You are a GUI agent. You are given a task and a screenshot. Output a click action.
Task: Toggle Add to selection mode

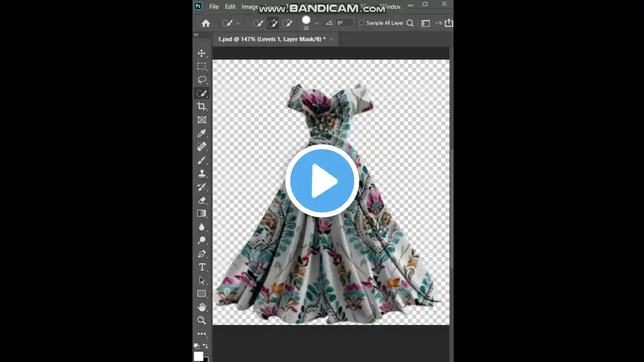tap(273, 23)
